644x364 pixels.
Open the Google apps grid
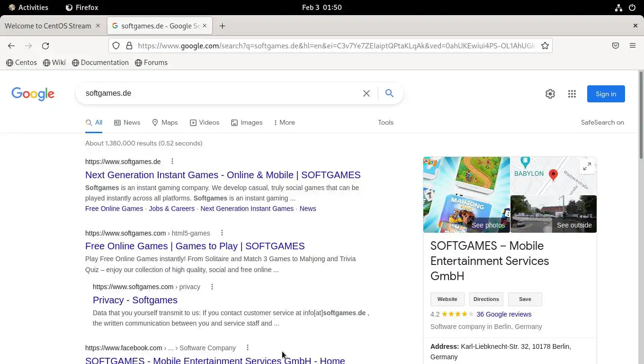572,94
